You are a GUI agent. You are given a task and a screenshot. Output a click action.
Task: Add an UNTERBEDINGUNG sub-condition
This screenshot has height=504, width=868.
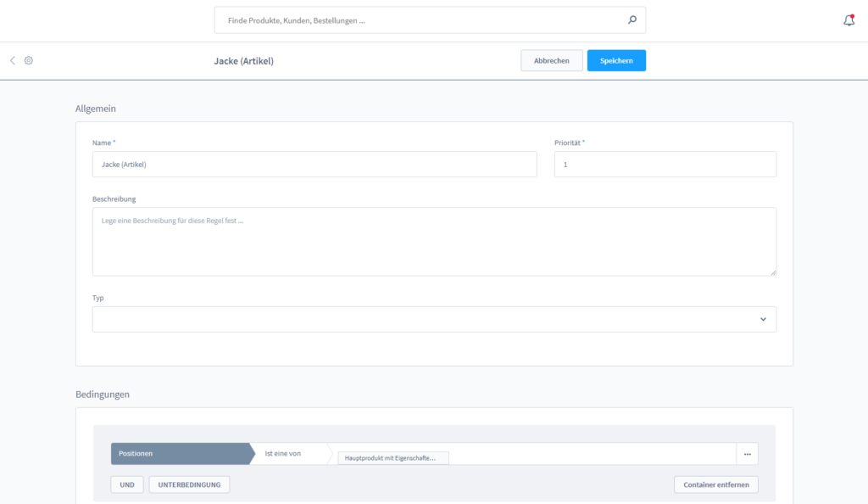pos(189,484)
